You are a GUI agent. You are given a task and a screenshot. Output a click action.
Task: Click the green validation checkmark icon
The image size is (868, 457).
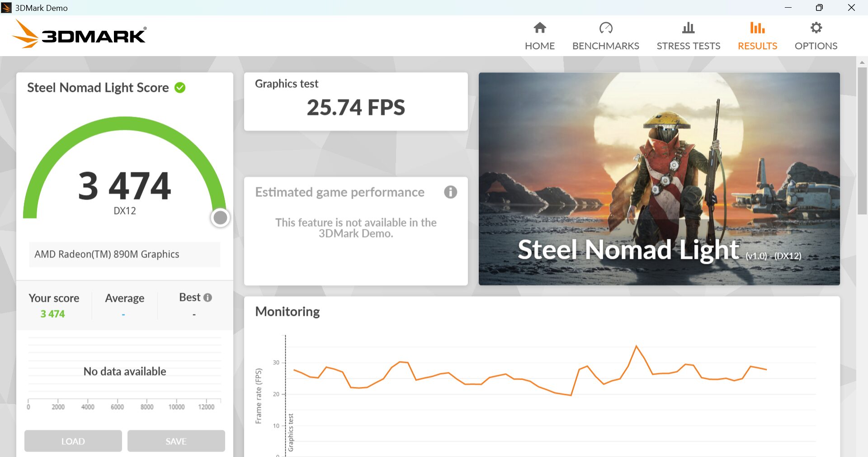point(180,87)
